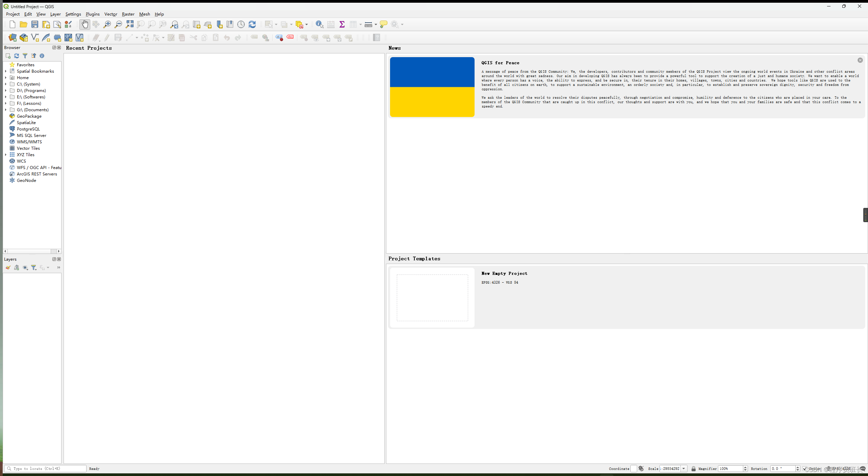The image size is (868, 476).
Task: Toggle the Render checkbox in status bar
Action: pos(805,469)
